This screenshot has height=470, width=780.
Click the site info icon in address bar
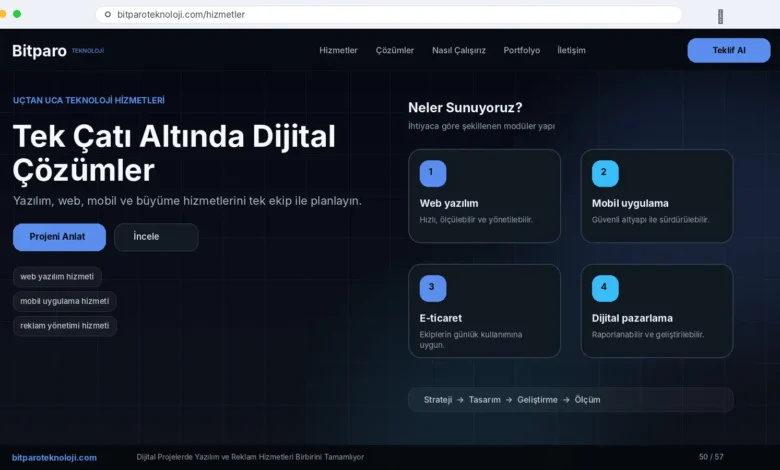(107, 14)
